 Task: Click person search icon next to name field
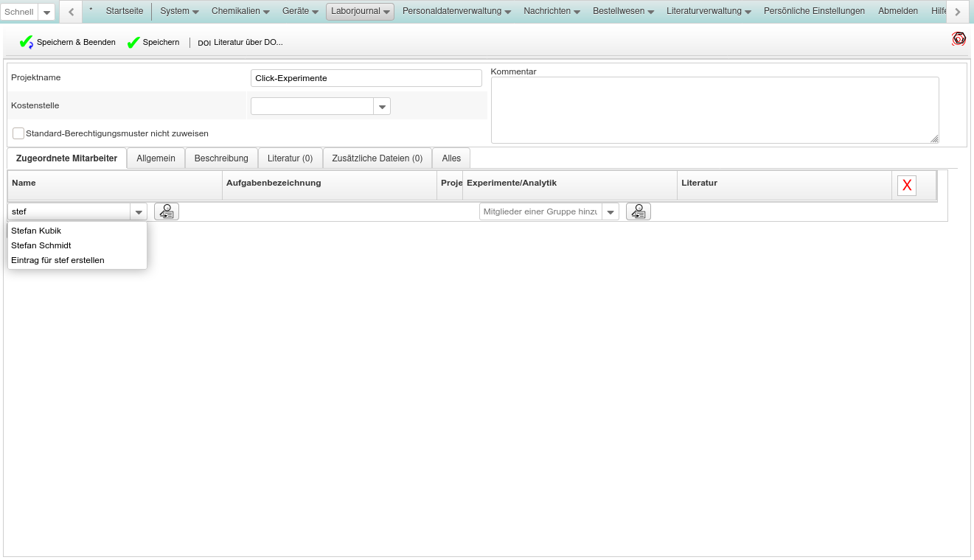click(x=167, y=211)
